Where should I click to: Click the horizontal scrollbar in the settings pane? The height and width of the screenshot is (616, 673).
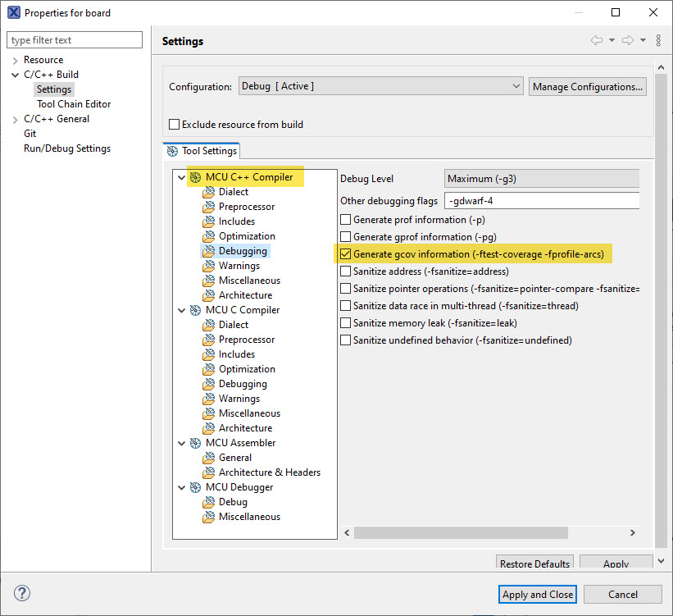pyautogui.click(x=490, y=533)
